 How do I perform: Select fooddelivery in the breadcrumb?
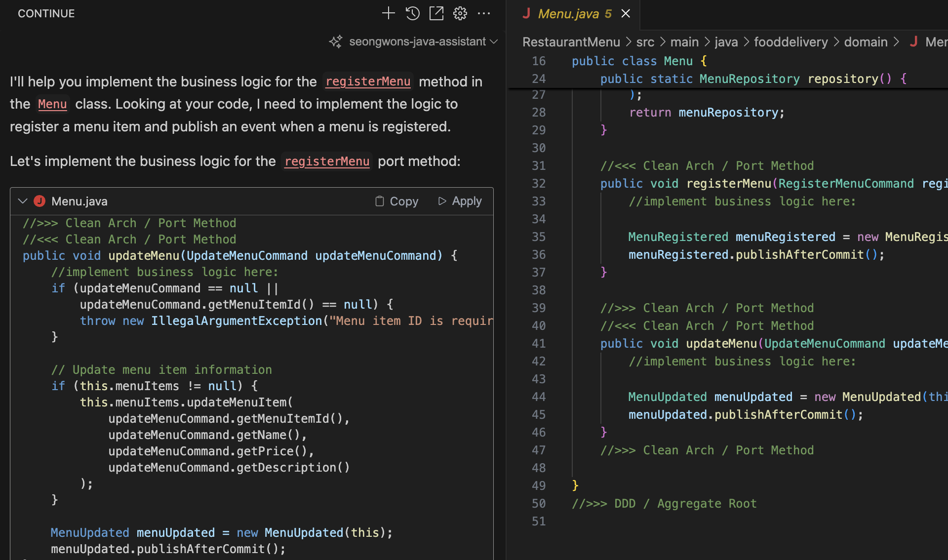[790, 42]
